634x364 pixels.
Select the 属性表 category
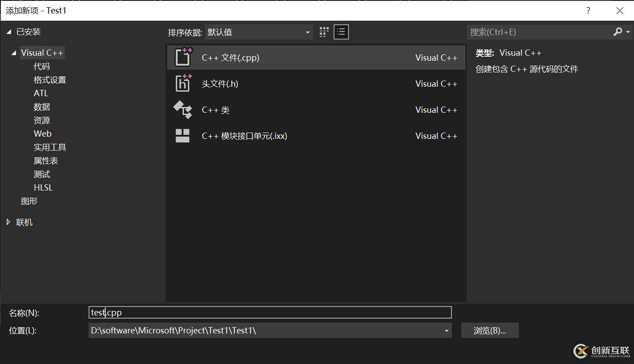coord(46,161)
